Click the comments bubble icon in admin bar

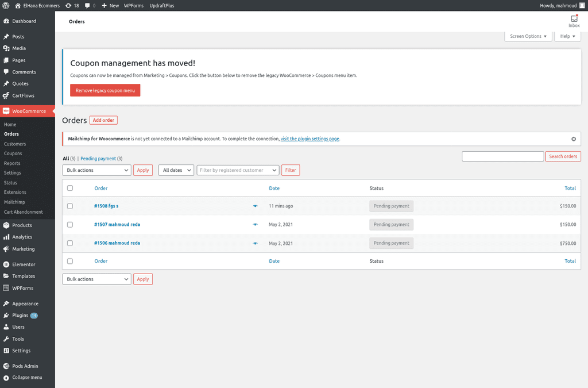coord(87,5)
